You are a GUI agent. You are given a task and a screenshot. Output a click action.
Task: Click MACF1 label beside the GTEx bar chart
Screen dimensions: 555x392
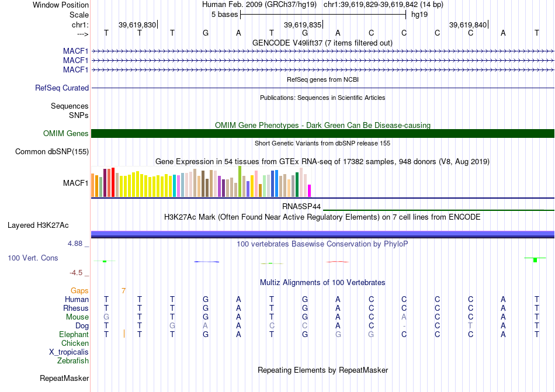tap(76, 183)
